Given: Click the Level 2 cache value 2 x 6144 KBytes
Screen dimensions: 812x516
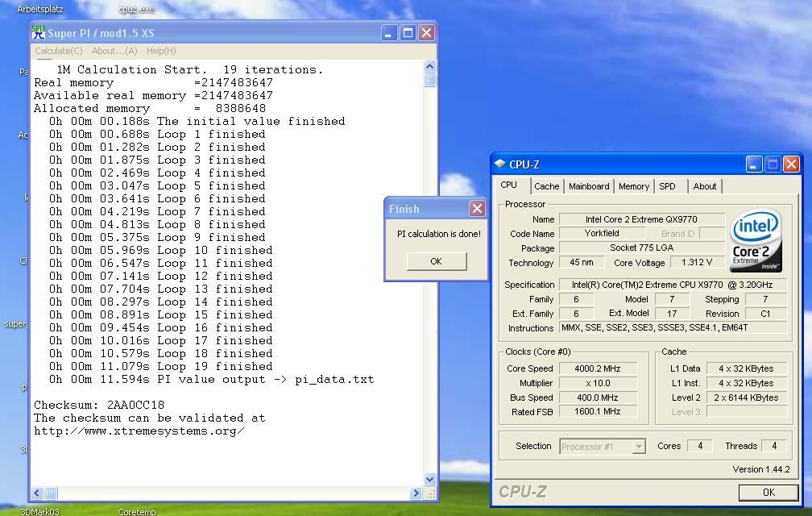Looking at the screenshot, I should (x=746, y=397).
